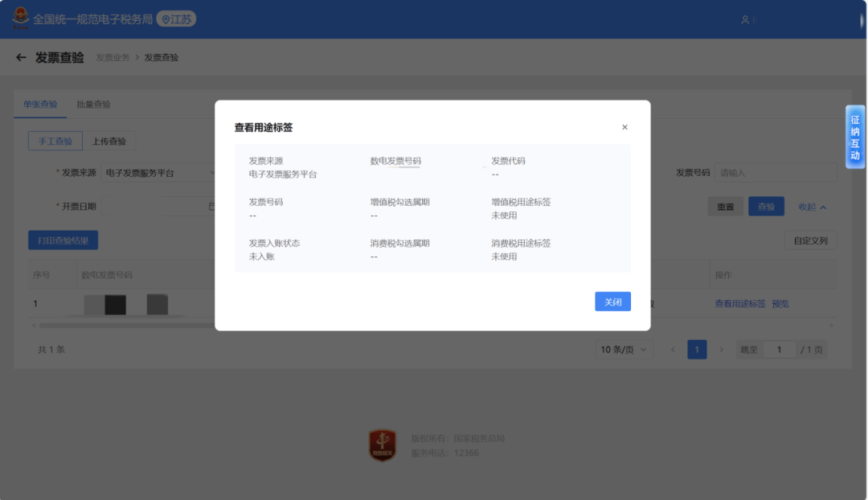Close the 查看用途标签 dialog with X icon
Viewport: 868px width, 500px height.
[624, 127]
